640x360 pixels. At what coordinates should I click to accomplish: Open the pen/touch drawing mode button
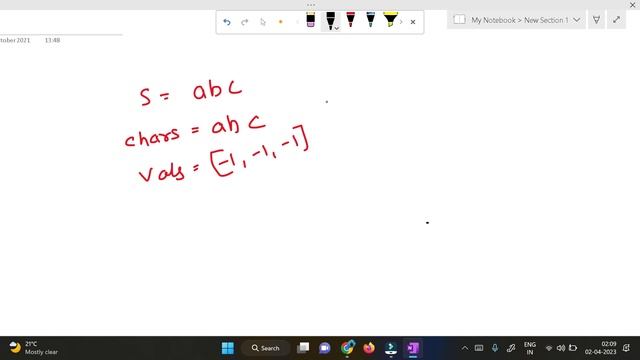(596, 20)
